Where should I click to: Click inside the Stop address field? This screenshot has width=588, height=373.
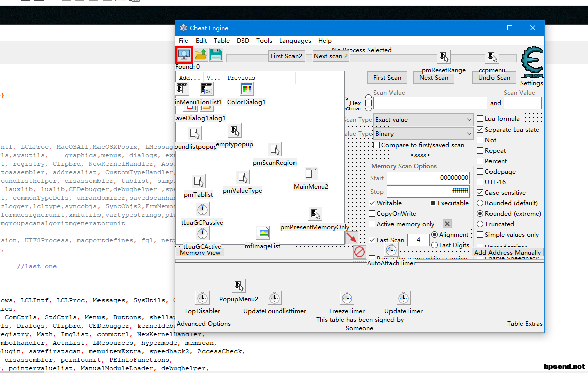(x=428, y=191)
